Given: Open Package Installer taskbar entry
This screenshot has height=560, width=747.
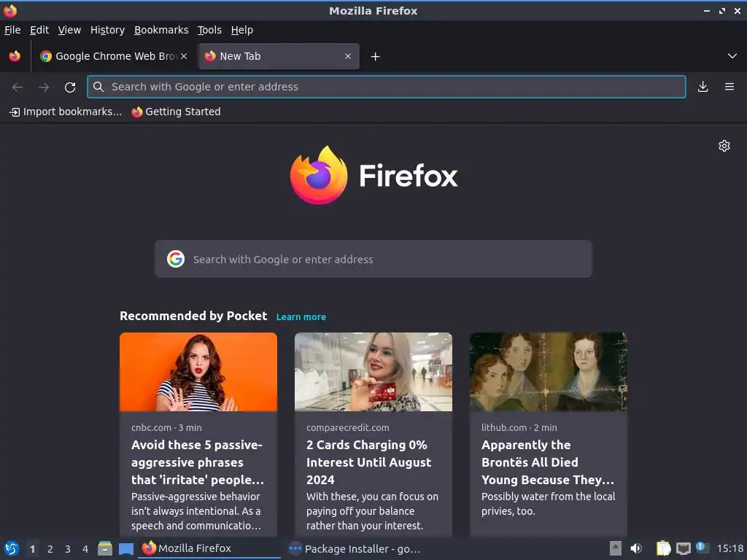Looking at the screenshot, I should tap(355, 549).
